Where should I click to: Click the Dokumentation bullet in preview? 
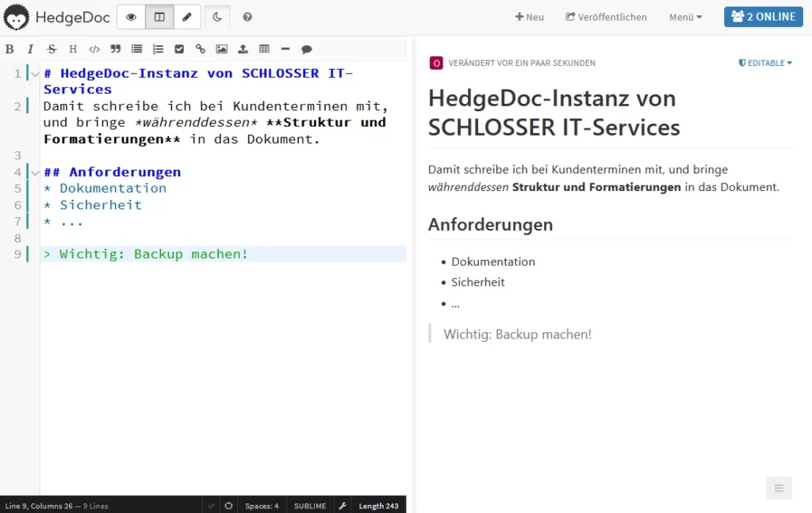pos(493,262)
